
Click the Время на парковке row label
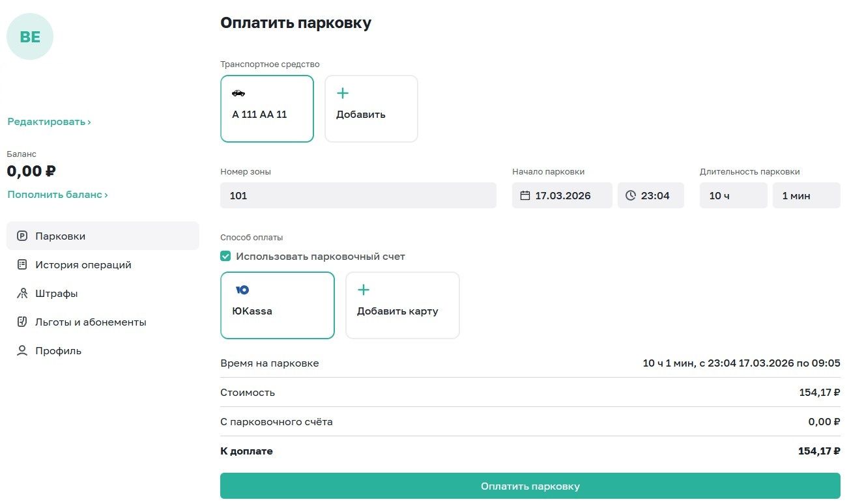[x=270, y=363]
